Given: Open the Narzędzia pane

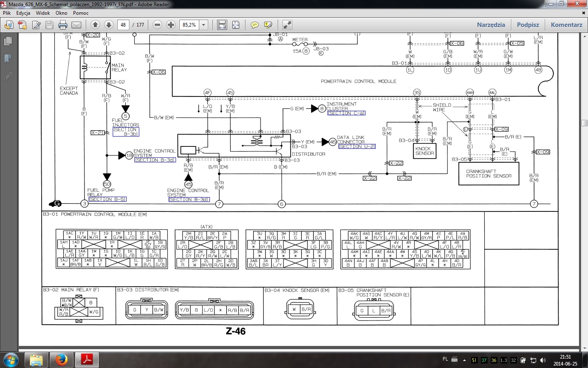Looking at the screenshot, I should click(x=491, y=25).
